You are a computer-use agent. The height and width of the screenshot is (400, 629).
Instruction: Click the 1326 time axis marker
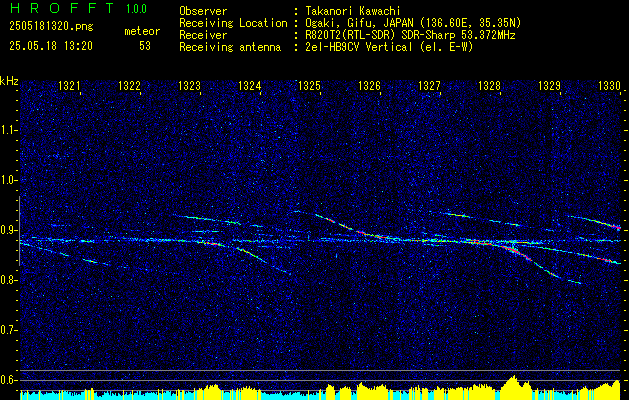click(369, 85)
